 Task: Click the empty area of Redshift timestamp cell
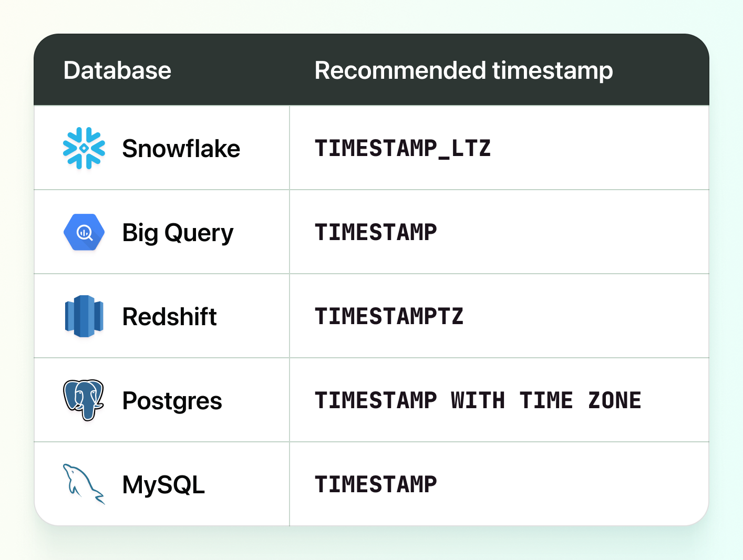pos(586,316)
